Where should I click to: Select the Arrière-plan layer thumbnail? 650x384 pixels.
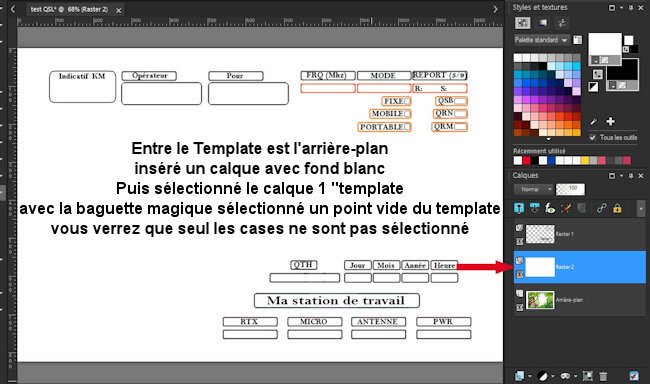tap(540, 300)
